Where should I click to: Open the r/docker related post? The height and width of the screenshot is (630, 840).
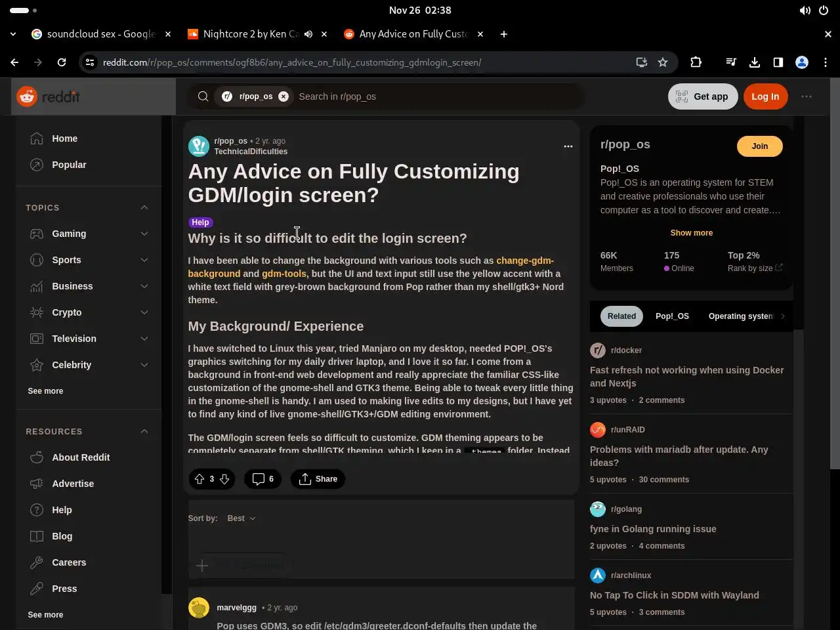pos(686,377)
